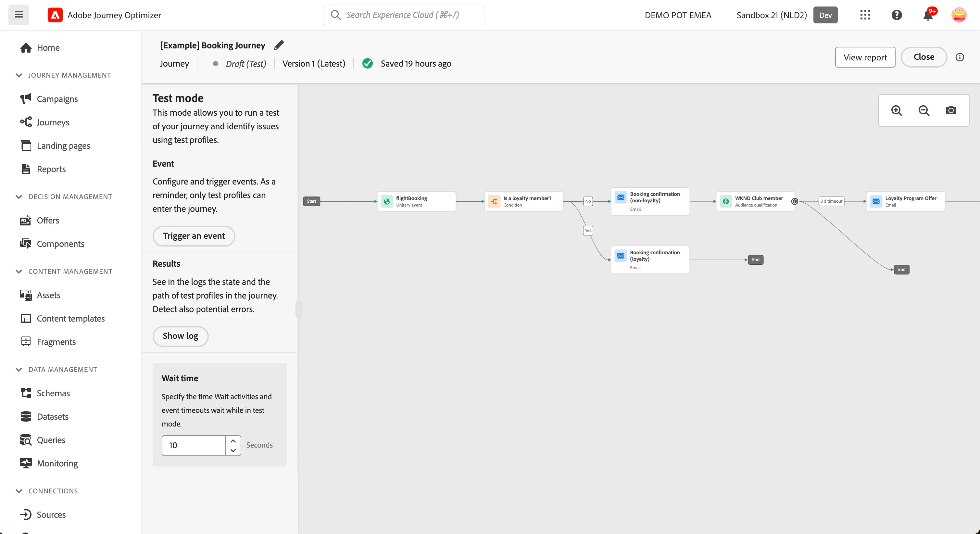Click the End node after loyalty email

tap(756, 260)
